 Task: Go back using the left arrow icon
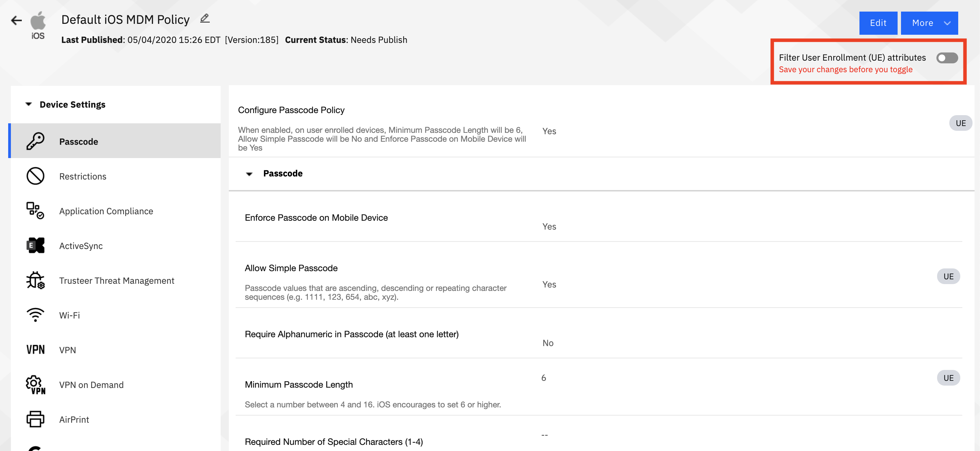pyautogui.click(x=16, y=20)
